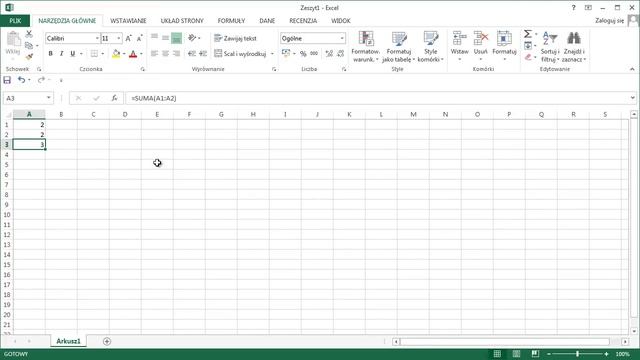The height and width of the screenshot is (360, 640).
Task: Decrease decimal places
Action: (341, 53)
